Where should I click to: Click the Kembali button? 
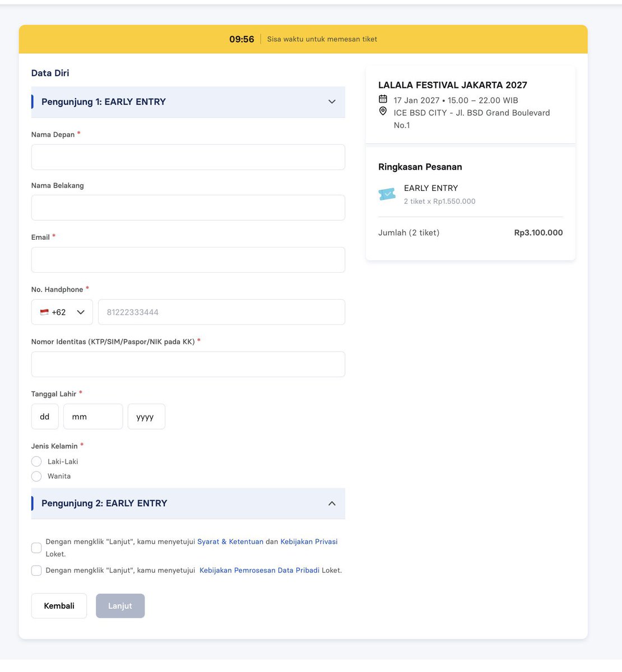coord(59,606)
